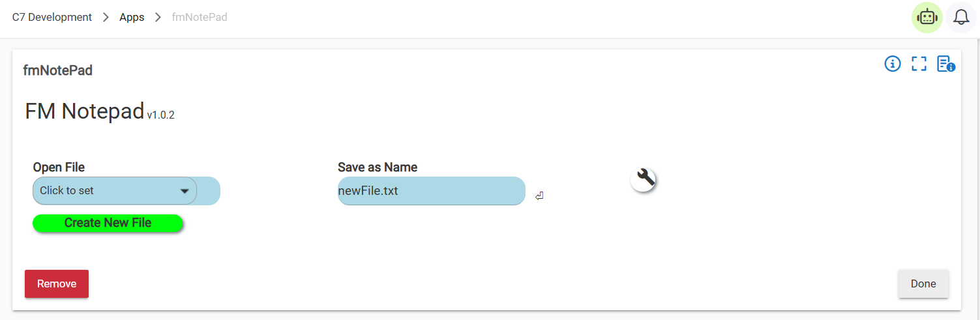Viewport: 980px width, 320px height.
Task: Click the red Remove button
Action: pyautogui.click(x=57, y=284)
